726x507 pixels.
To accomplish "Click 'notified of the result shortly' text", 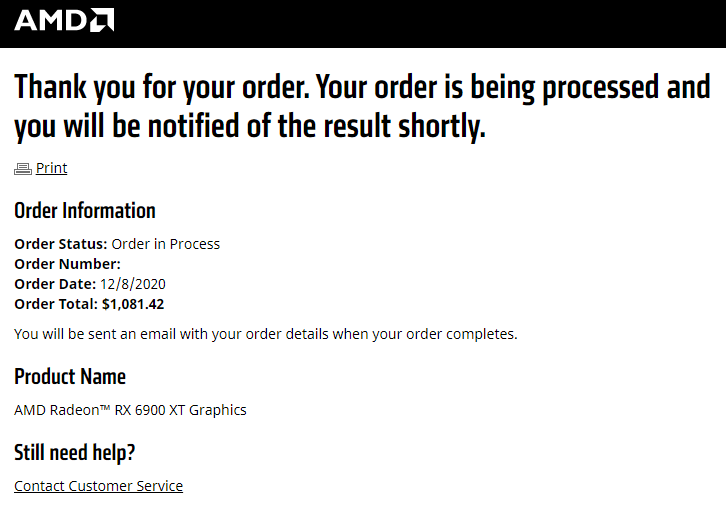I will coord(330,126).
